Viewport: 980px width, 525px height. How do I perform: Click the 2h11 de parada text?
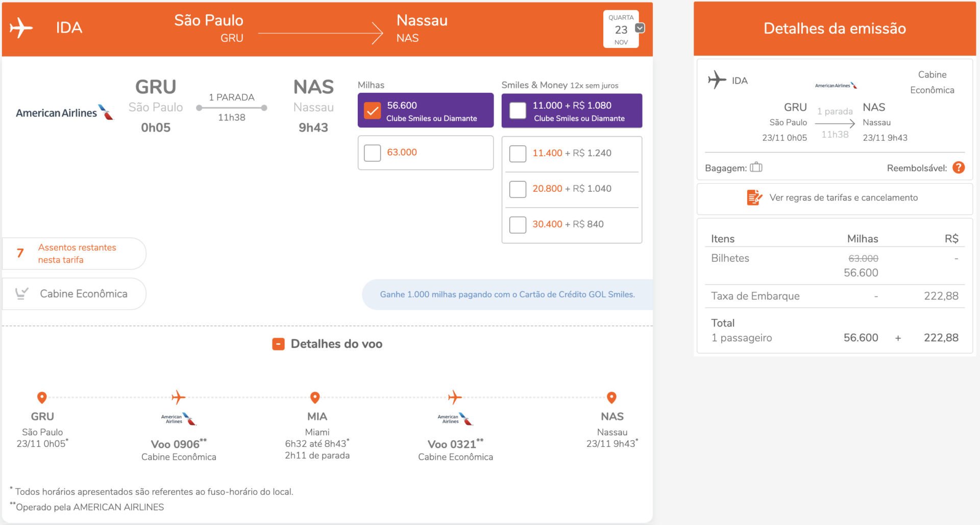pos(317,456)
